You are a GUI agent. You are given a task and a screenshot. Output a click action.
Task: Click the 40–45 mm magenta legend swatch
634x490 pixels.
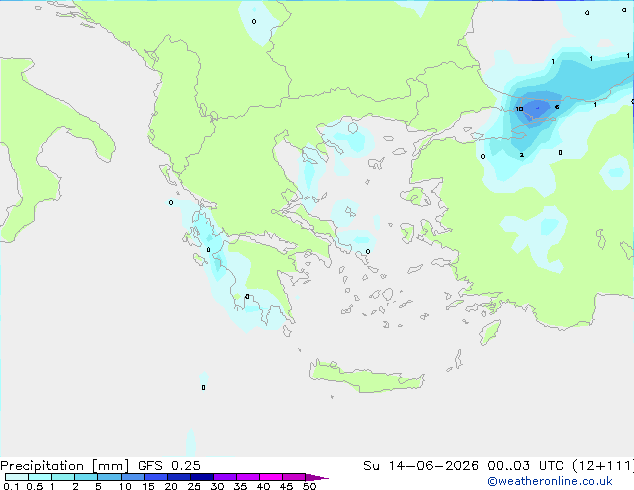(x=271, y=477)
